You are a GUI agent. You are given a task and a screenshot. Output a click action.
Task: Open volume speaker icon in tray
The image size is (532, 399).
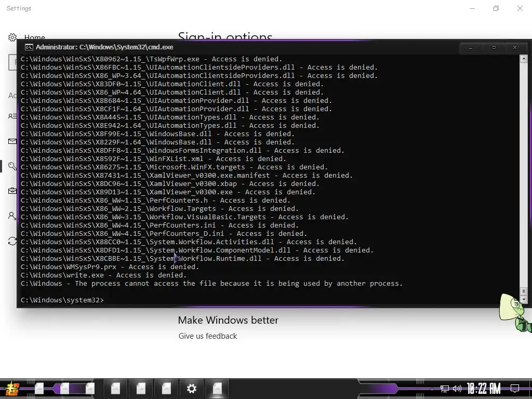click(457, 389)
